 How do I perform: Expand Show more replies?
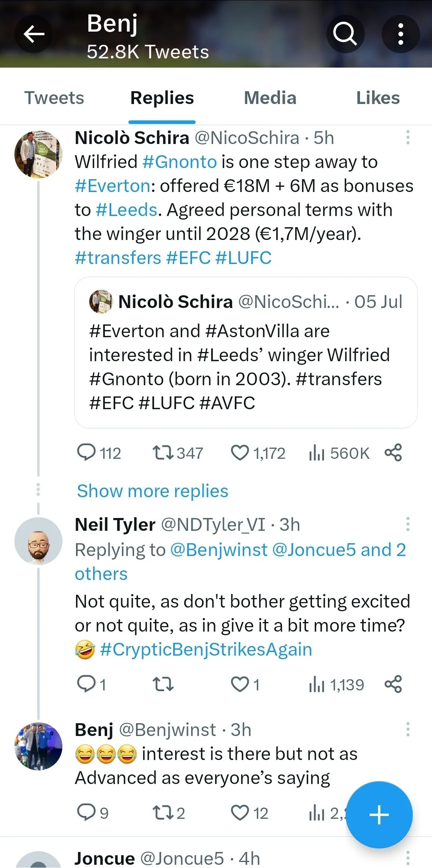click(152, 491)
